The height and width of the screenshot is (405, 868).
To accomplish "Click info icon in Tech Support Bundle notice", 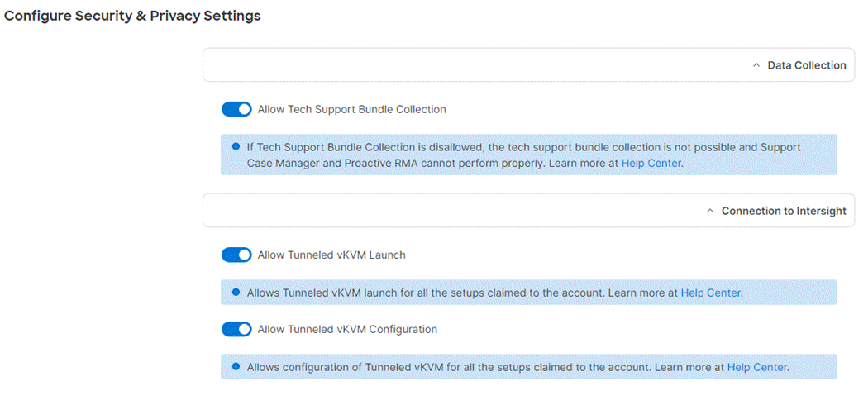I will [x=236, y=147].
